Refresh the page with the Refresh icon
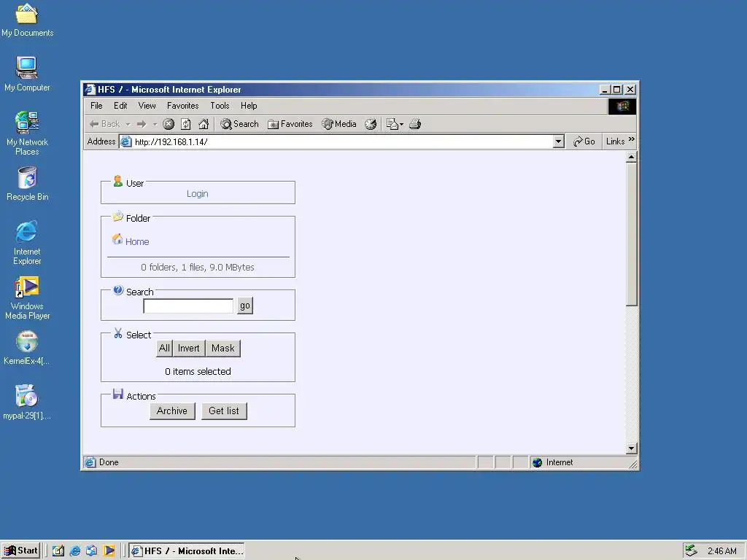Viewport: 747px width, 560px height. (186, 124)
